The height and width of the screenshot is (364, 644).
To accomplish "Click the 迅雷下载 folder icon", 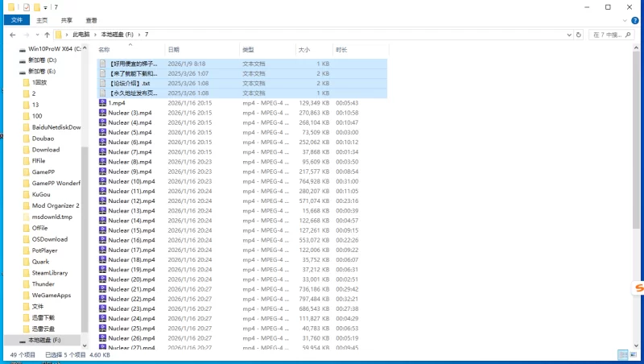I will (27, 317).
